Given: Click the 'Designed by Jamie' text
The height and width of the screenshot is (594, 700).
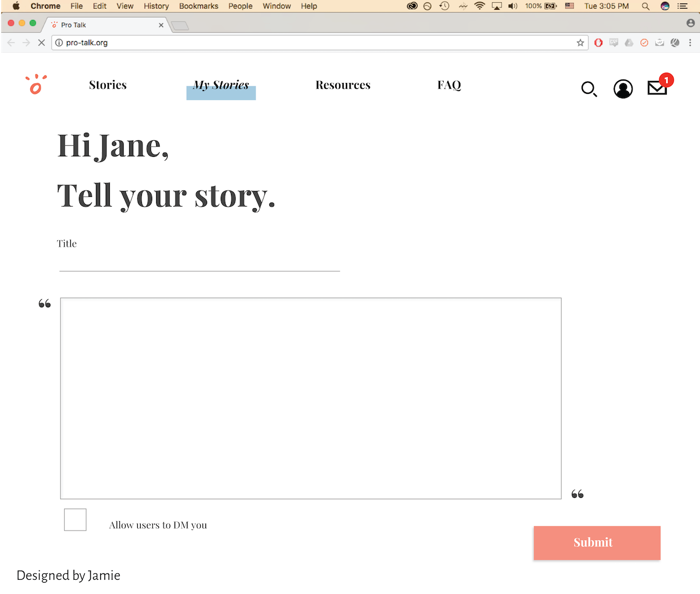Looking at the screenshot, I should click(x=69, y=575).
